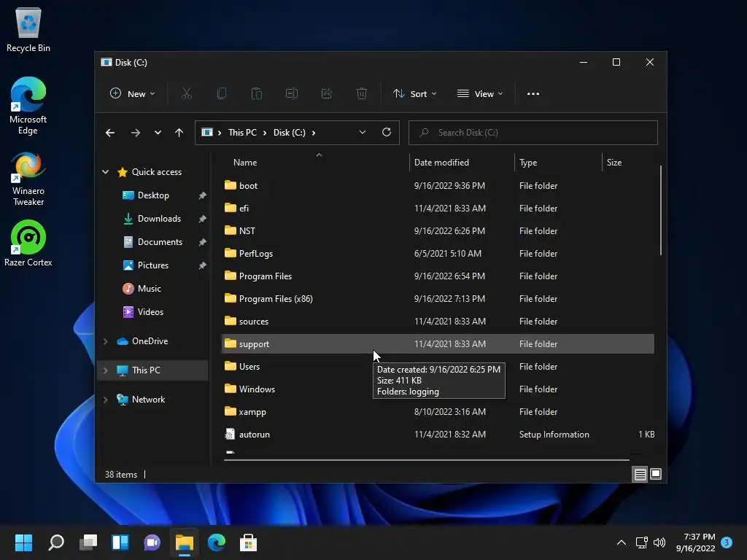Screen dimensions: 747x560
Task: Open Widgets on the taskbar
Action: point(120,542)
